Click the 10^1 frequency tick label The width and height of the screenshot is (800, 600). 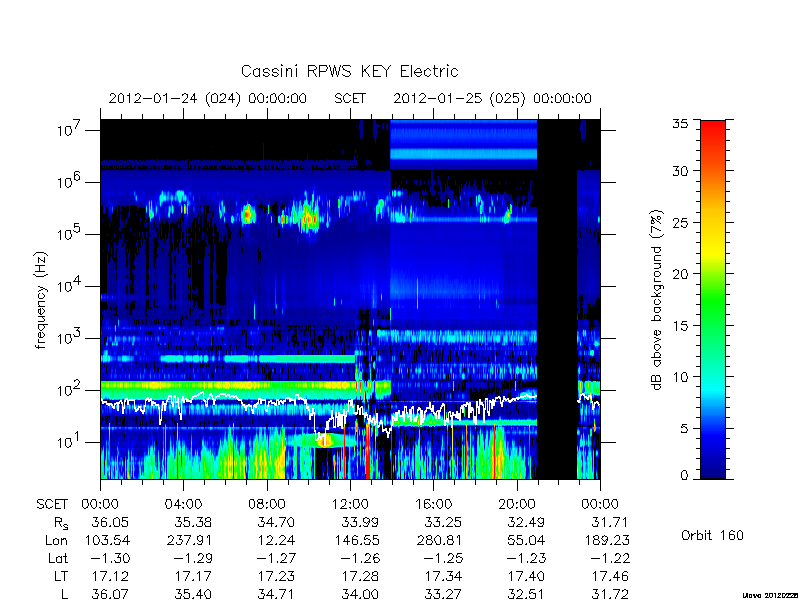(x=70, y=442)
